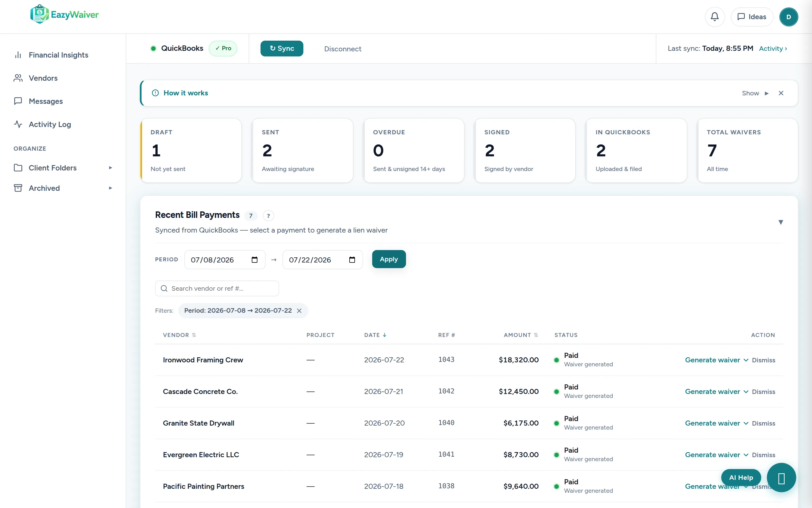
Task: Generate waiver for Ironwood Framing Crew
Action: point(712,360)
